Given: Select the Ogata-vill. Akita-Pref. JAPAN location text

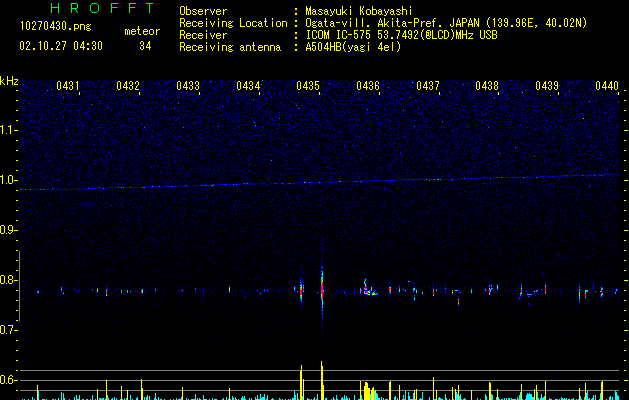Looking at the screenshot, I should coord(446,23).
